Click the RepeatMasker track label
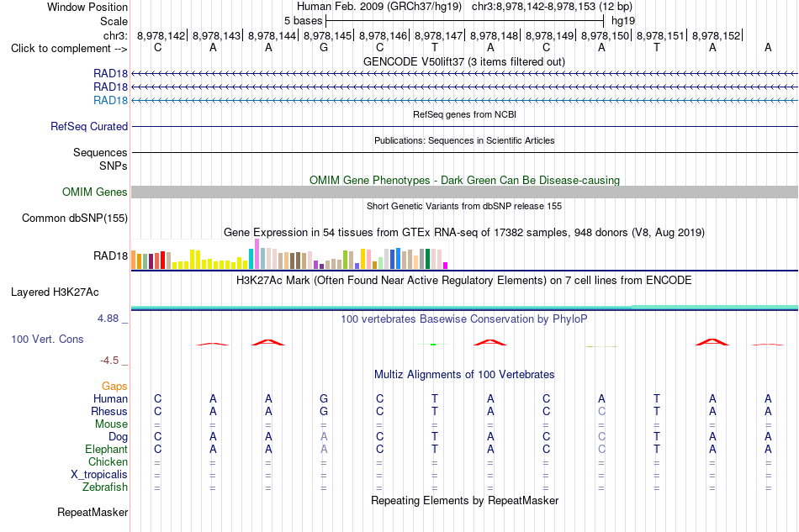The width and height of the screenshot is (799, 532). 93,512
